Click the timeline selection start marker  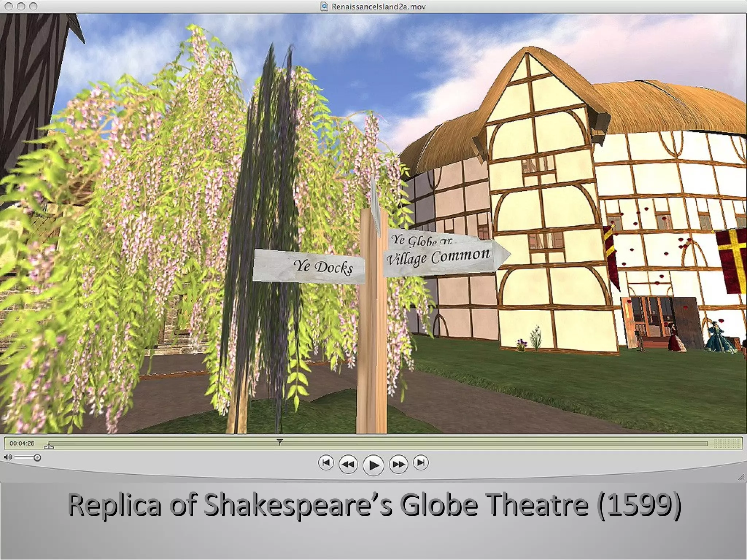point(49,446)
